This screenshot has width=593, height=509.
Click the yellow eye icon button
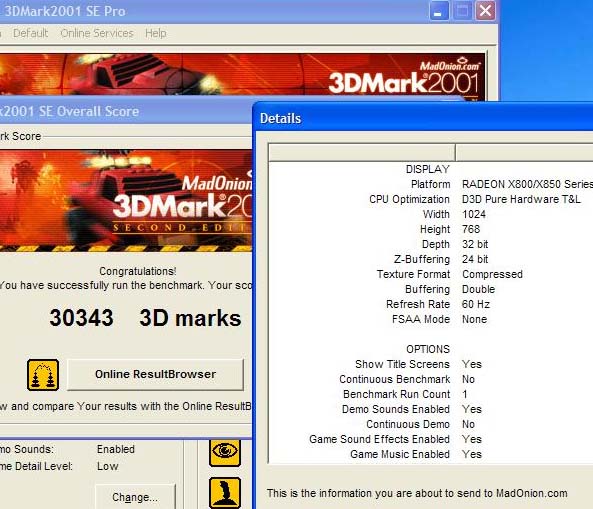(x=225, y=452)
